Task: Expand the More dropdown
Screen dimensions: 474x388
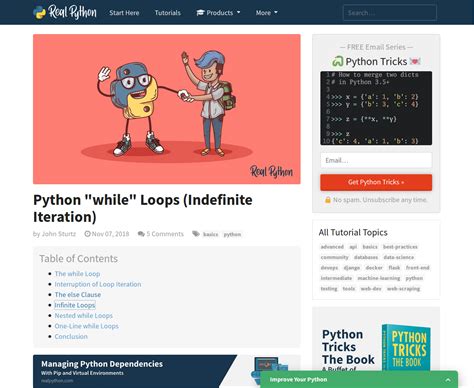Action: (266, 13)
